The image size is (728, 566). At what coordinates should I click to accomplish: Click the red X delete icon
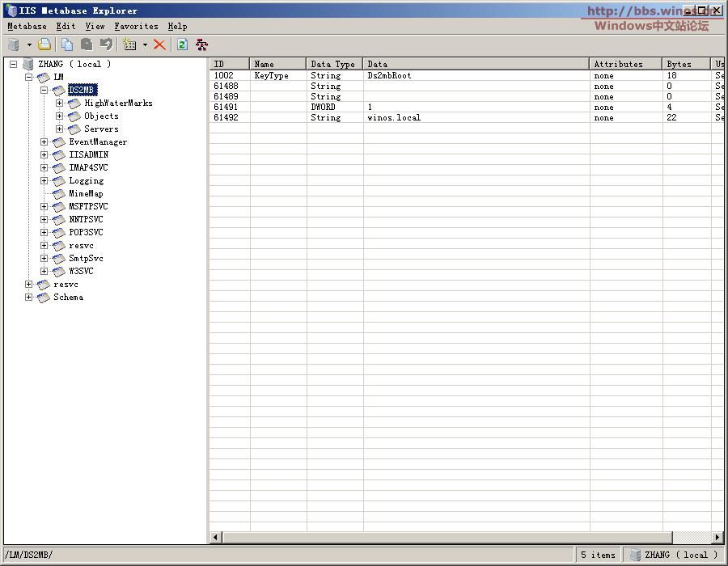point(159,44)
